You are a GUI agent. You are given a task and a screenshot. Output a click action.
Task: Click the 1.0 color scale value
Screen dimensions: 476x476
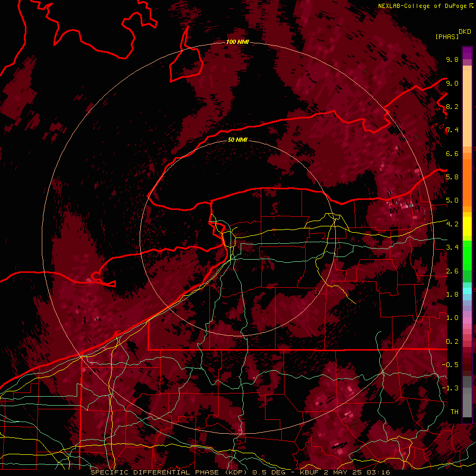coord(452,317)
